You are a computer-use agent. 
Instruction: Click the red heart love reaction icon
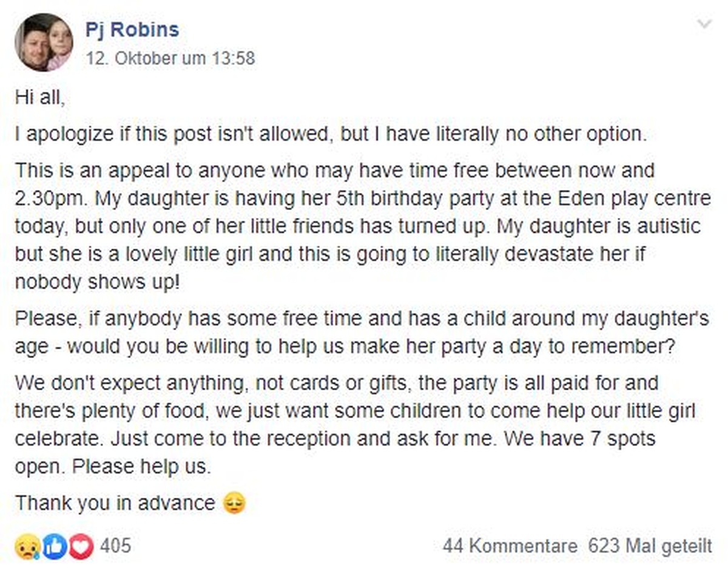80,546
